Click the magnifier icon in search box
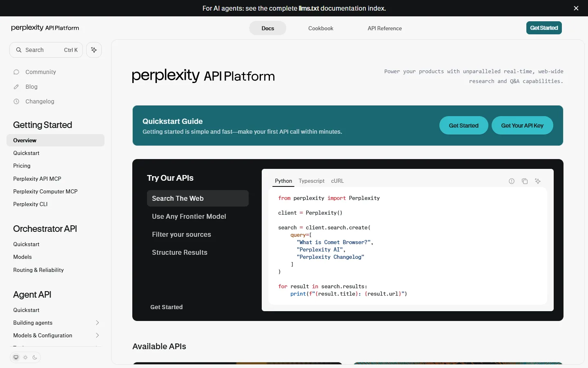Screen dimensions: 588x368 pyautogui.click(x=19, y=50)
